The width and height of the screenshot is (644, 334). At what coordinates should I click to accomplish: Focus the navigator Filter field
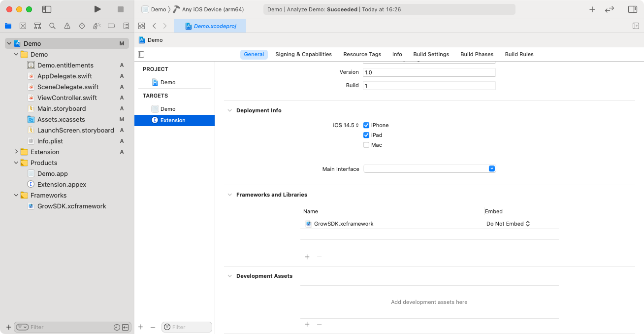click(x=72, y=327)
